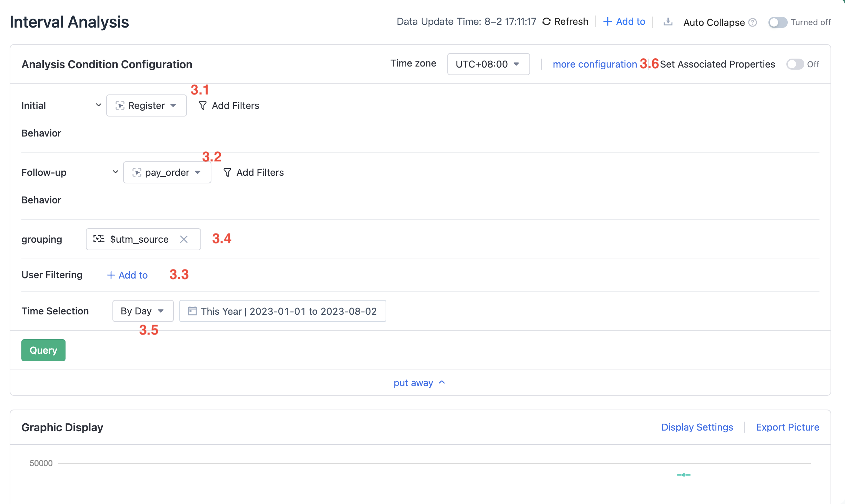Screen dimensions: 845x504
Task: Click Auto Collapse help question icon
Action: [x=753, y=22]
